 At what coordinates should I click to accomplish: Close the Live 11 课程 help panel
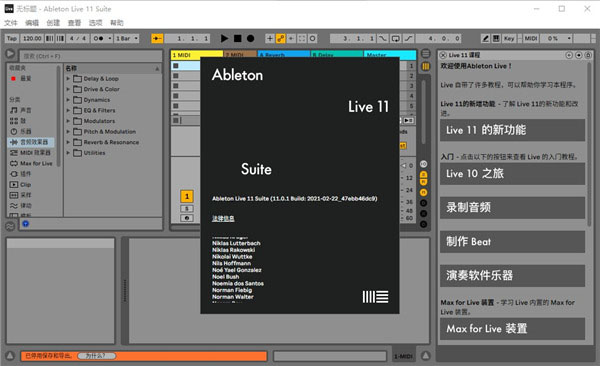tap(443, 55)
